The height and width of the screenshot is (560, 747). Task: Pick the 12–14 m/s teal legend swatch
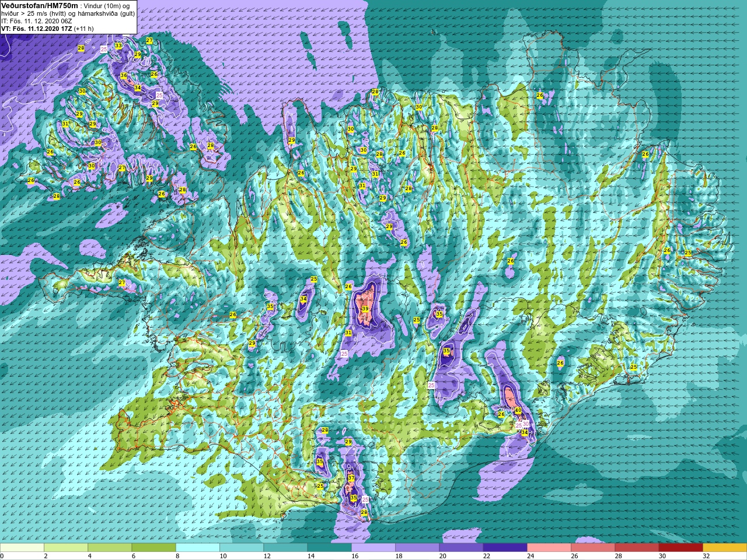[285, 548]
